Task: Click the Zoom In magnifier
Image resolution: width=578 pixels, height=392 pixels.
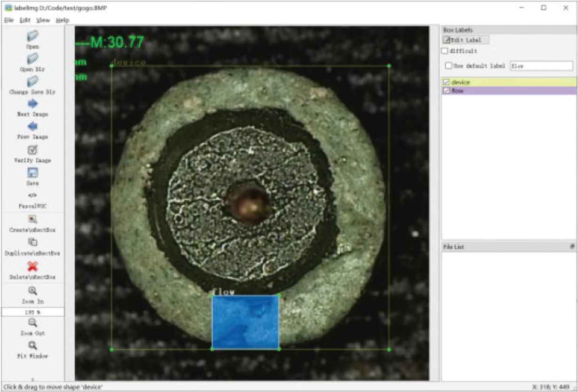Action: coord(32,291)
